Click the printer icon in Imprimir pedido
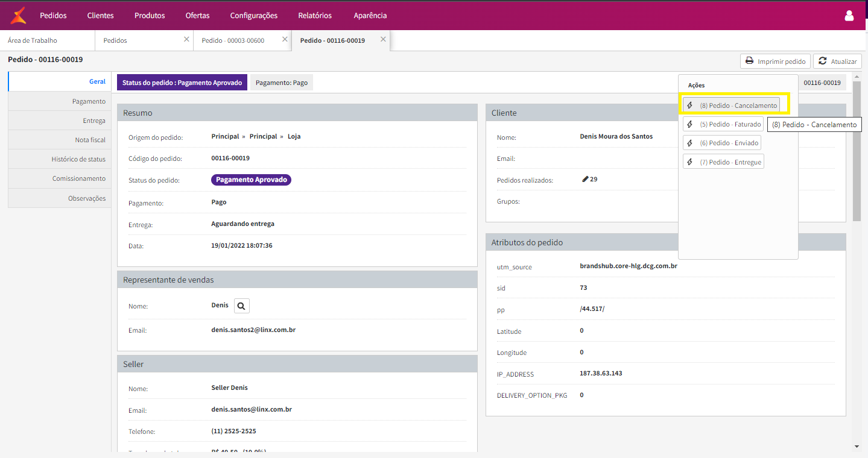This screenshot has width=868, height=458. 750,61
